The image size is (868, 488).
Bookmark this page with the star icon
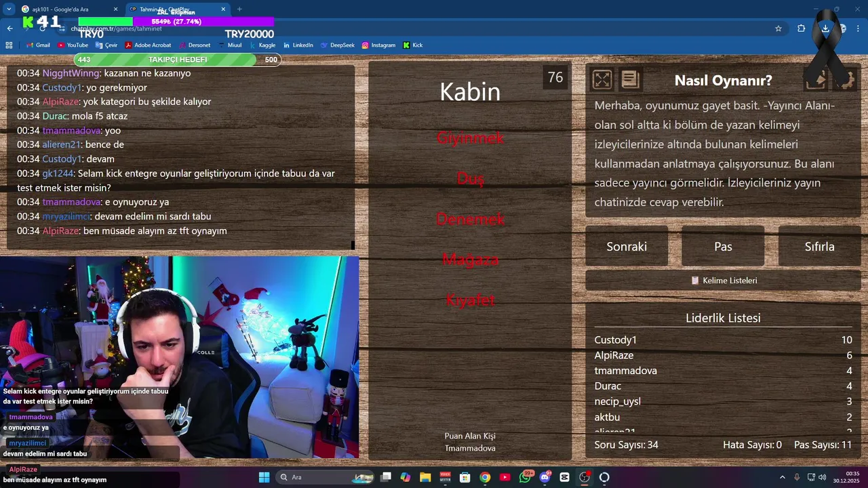tap(778, 28)
